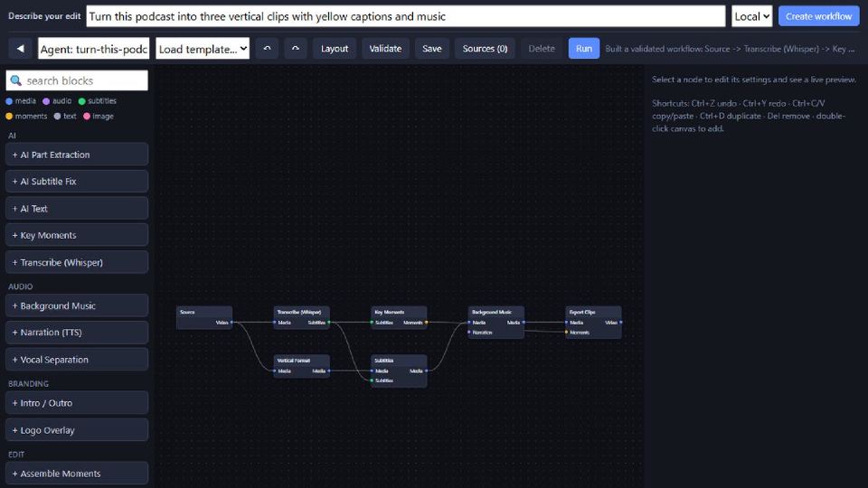Click Transcribe (Whisper) node's Media input port
868x488 pixels.
click(x=274, y=322)
